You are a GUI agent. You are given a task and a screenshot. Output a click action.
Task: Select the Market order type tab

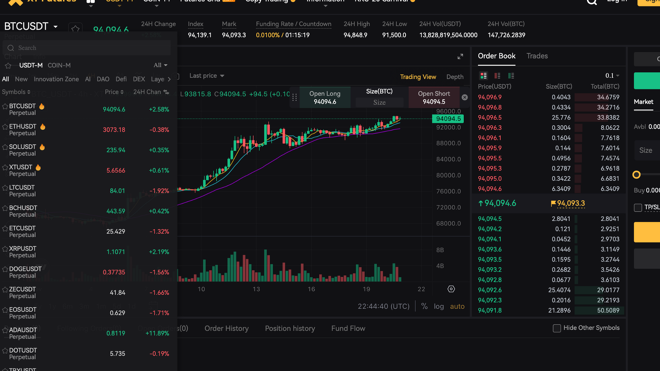point(643,102)
